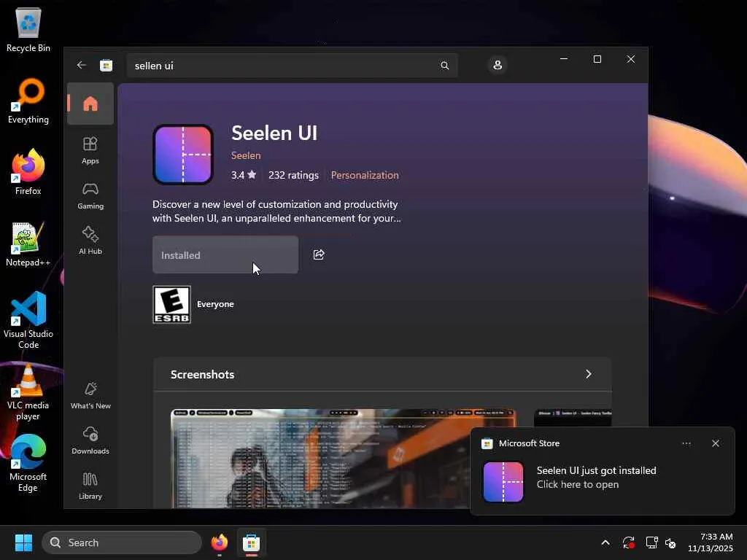The height and width of the screenshot is (560, 747).
Task: Click the Seelen UI app title
Action: (x=274, y=133)
